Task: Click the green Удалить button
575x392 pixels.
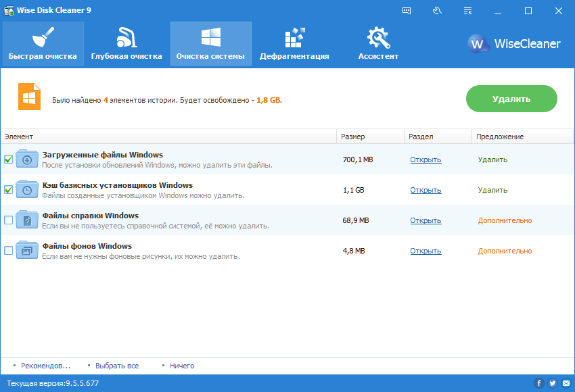Action: (511, 99)
